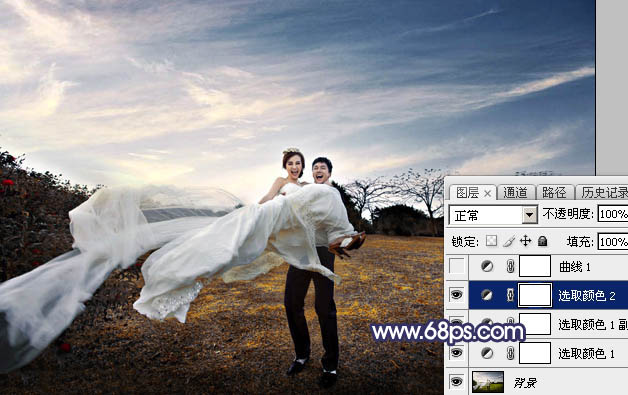Click the 选取颜色 2 adjustment icon

tap(487, 295)
